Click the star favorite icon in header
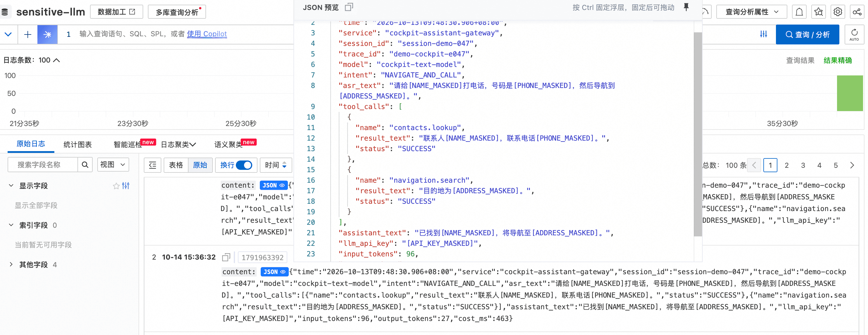Image resolution: width=868 pixels, height=335 pixels. (x=819, y=12)
